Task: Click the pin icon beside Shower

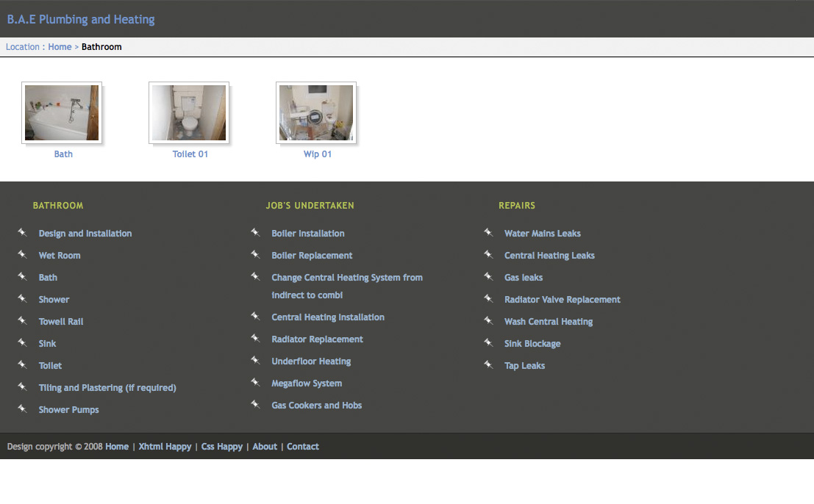Action: pos(22,298)
